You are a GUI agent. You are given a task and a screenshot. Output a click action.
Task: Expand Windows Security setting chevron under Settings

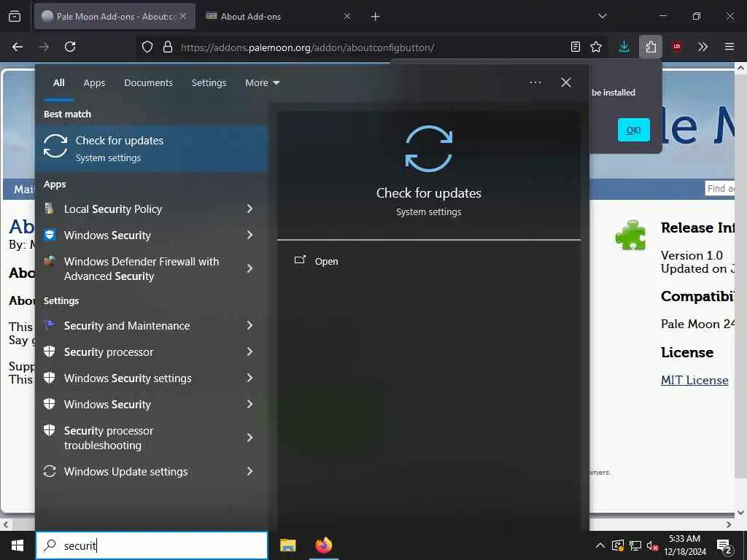(249, 404)
